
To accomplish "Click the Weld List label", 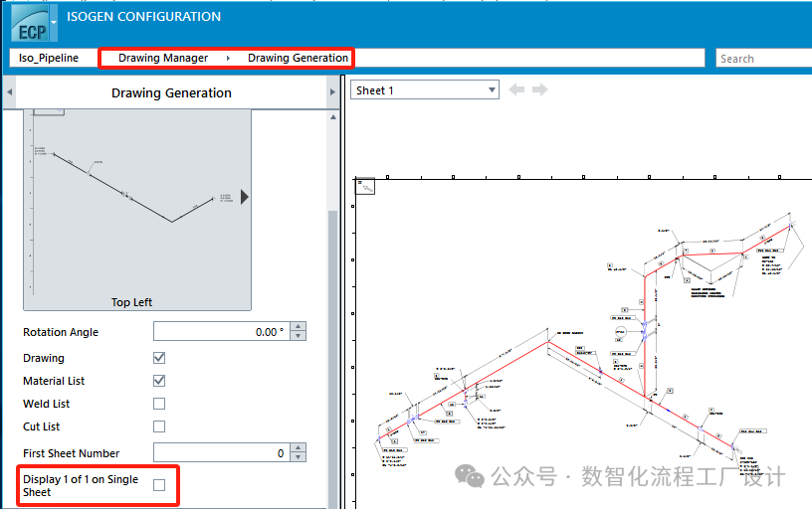I will (x=46, y=404).
